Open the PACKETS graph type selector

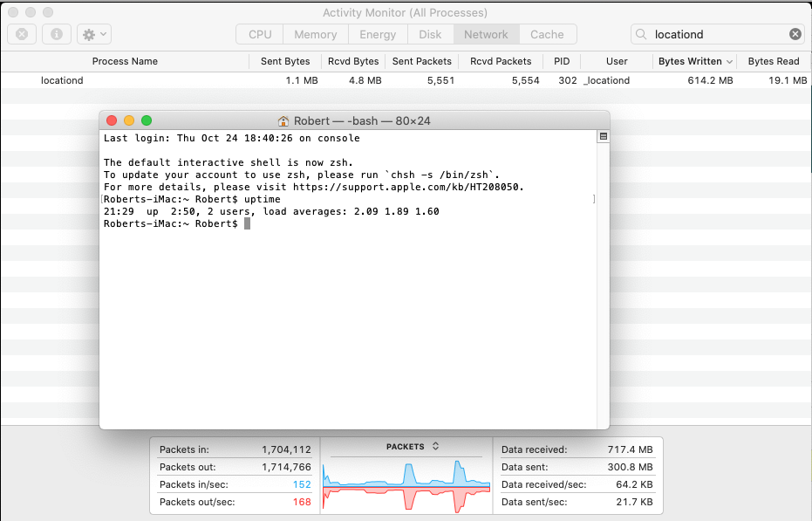(x=413, y=446)
